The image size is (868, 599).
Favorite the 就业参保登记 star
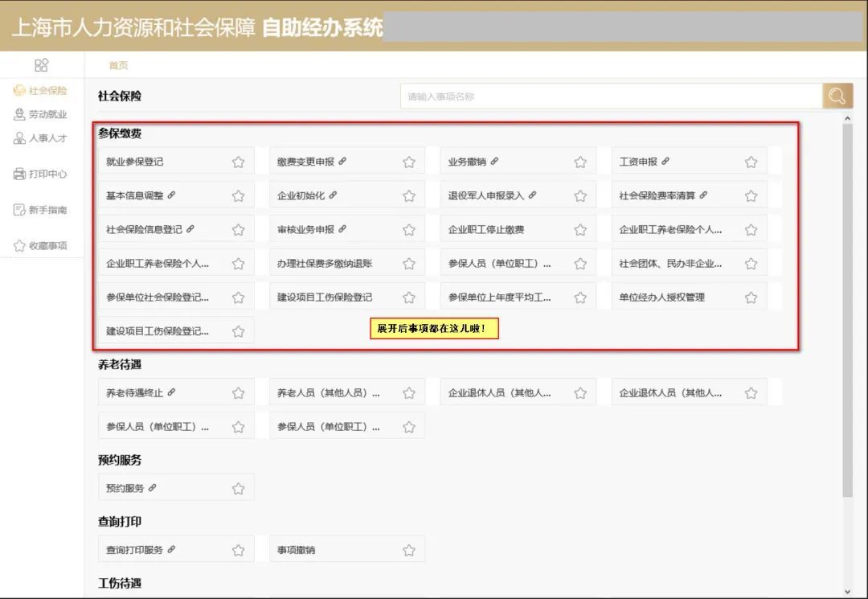point(238,162)
